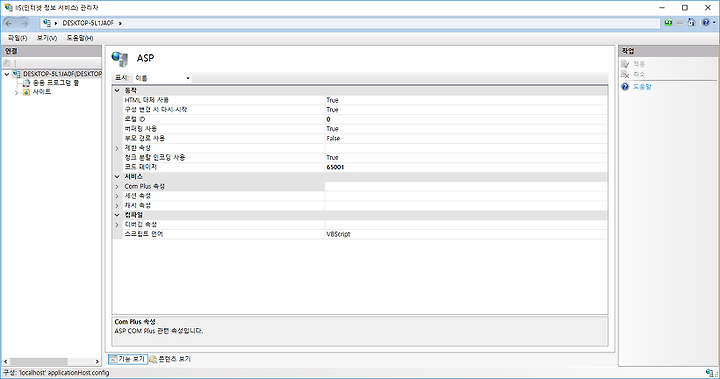Expand the 캐시 속성 group
The height and width of the screenshot is (379, 720).
(117, 205)
